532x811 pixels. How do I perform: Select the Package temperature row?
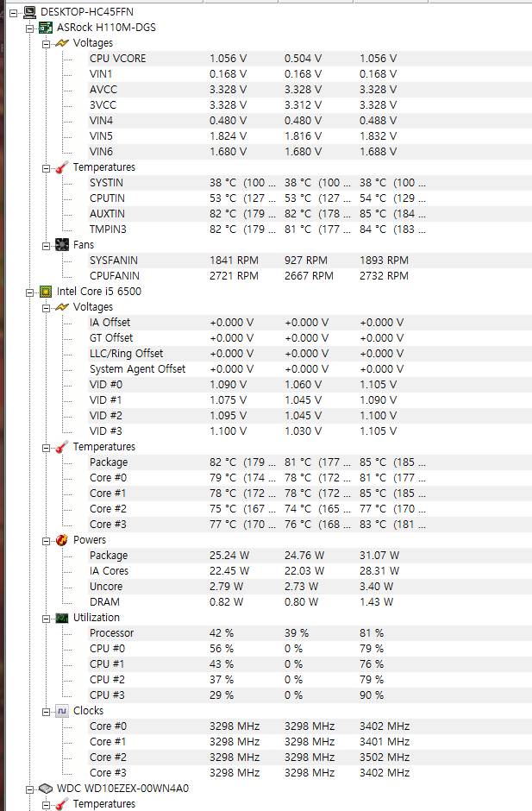click(108, 462)
